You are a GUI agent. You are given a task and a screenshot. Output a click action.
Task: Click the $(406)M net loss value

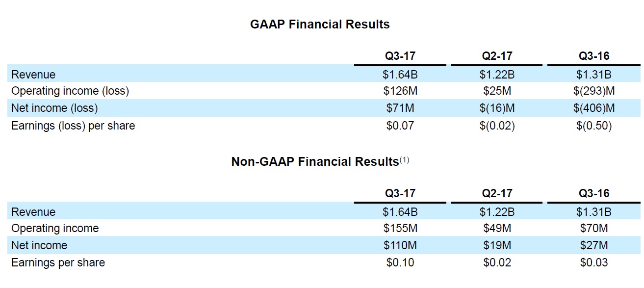point(593,108)
